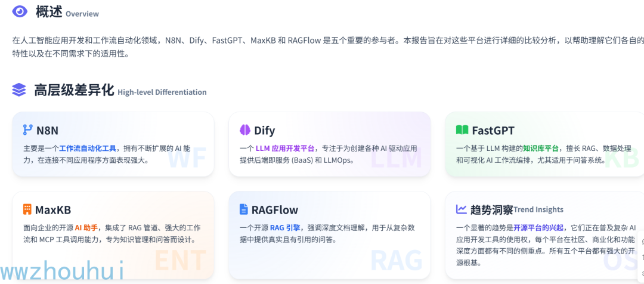
Task: Select the N8N card title
Action: coord(47,131)
